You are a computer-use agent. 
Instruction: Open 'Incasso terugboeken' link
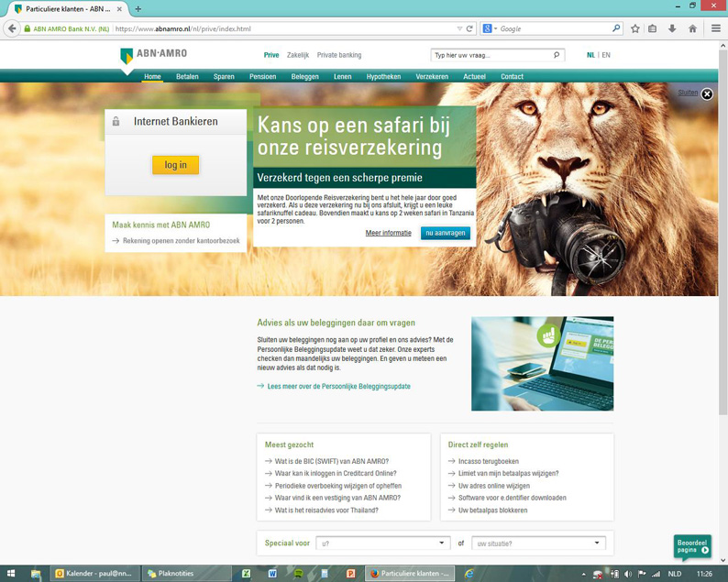[x=489, y=461]
